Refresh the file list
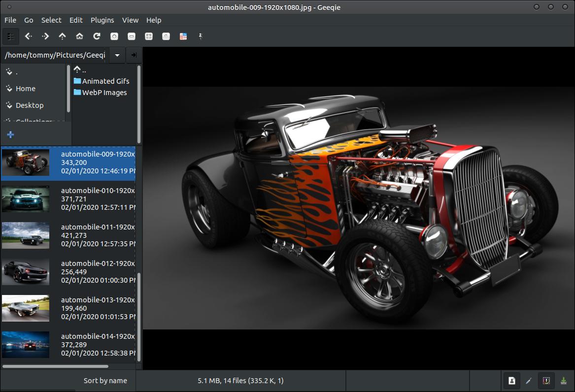 coord(97,36)
